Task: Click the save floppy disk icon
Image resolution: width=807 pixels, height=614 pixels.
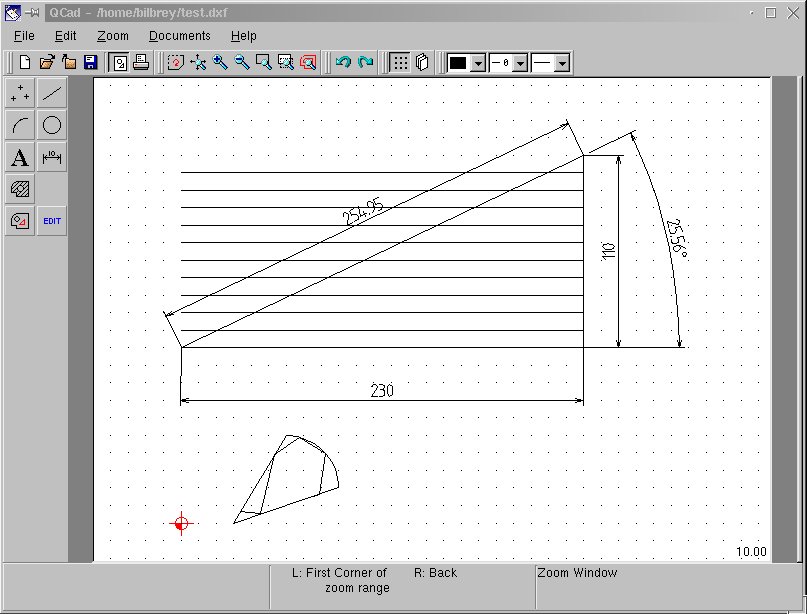Action: coord(90,62)
